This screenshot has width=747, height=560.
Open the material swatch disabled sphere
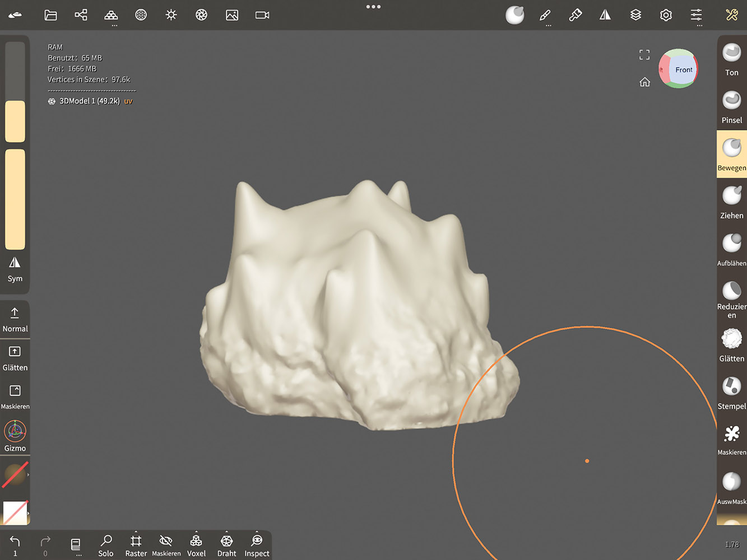[15, 475]
